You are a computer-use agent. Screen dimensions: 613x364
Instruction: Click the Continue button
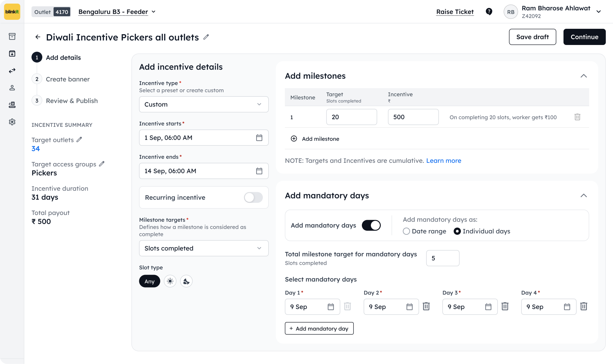click(584, 37)
